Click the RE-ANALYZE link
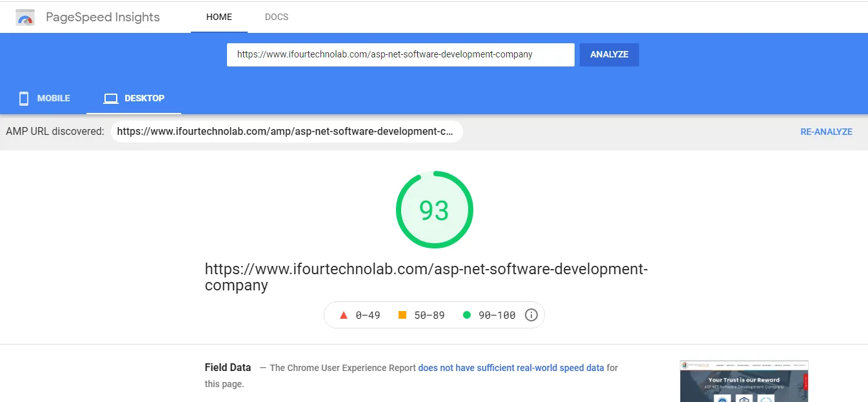Image resolution: width=868 pixels, height=402 pixels. (826, 132)
